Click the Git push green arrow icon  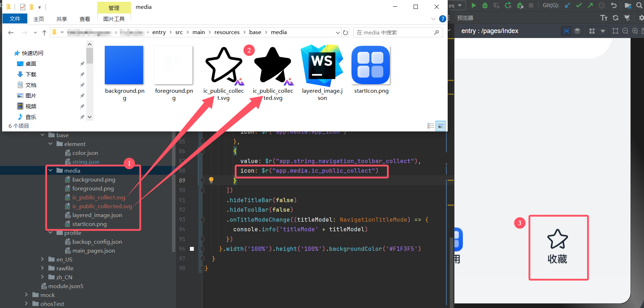click(590, 5)
